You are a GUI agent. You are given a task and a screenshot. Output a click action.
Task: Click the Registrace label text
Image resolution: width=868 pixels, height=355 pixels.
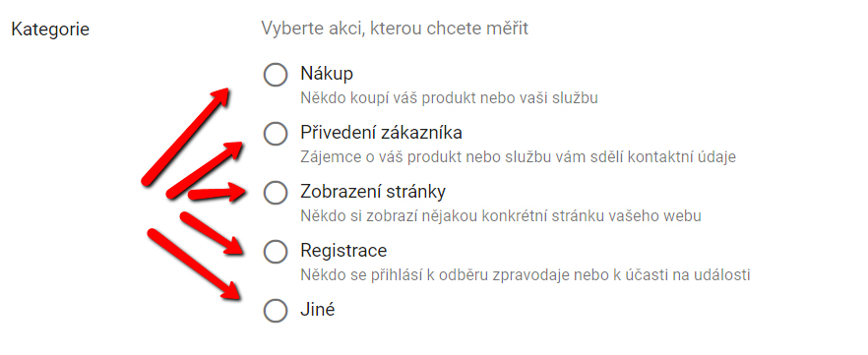(343, 251)
